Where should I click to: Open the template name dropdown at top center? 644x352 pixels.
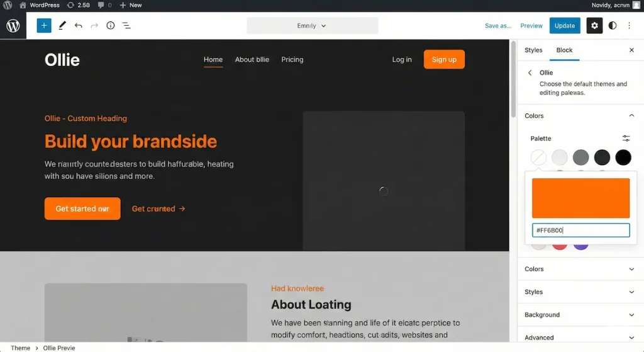tap(312, 26)
